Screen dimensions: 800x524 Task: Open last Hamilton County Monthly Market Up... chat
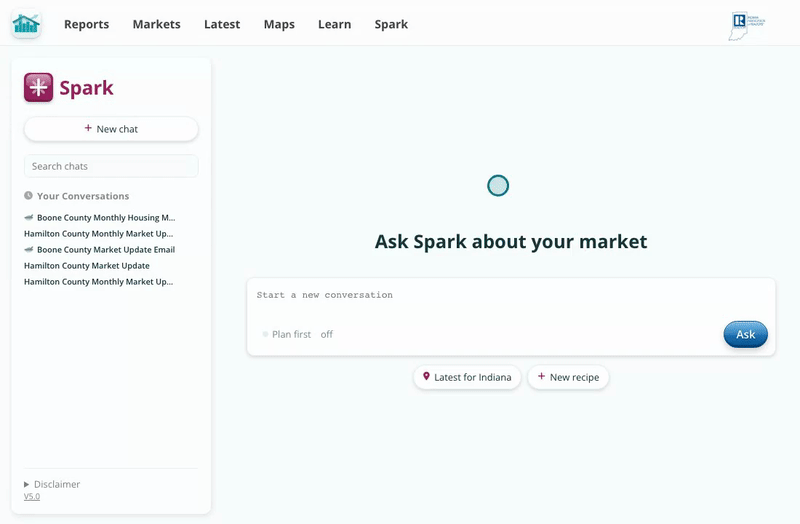tap(98, 282)
